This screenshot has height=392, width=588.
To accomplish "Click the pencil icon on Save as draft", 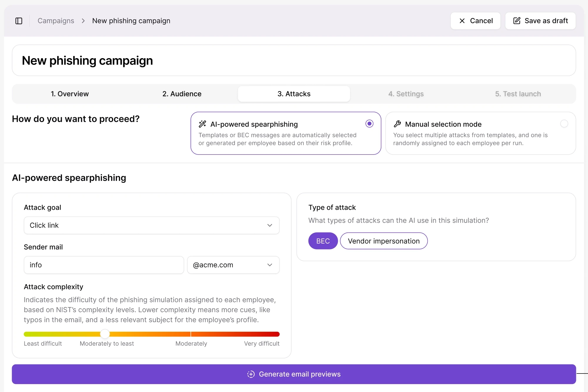I will tap(517, 21).
